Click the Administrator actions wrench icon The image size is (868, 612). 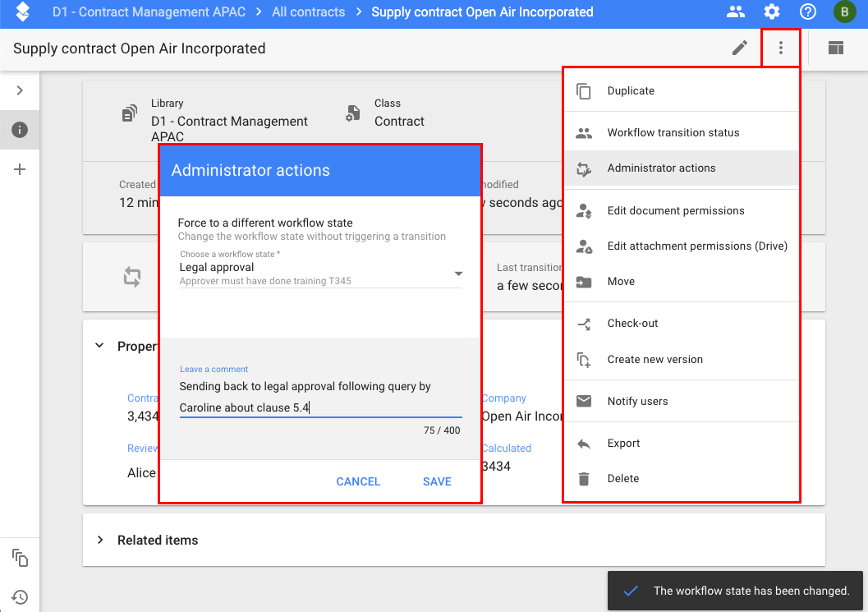tap(584, 168)
